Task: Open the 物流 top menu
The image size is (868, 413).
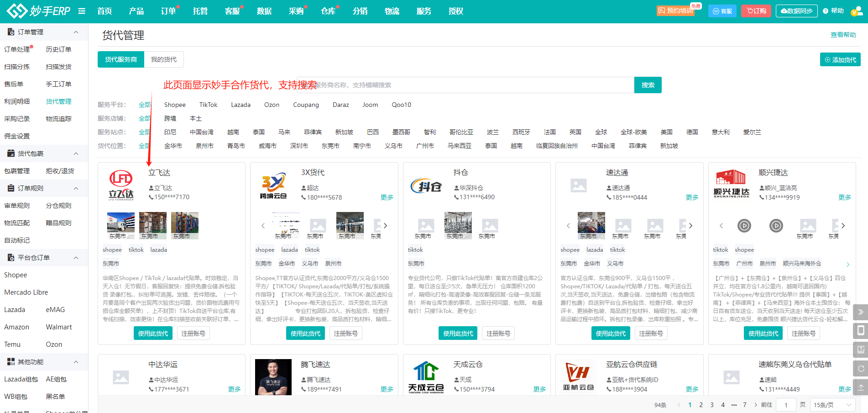Action: coord(392,11)
